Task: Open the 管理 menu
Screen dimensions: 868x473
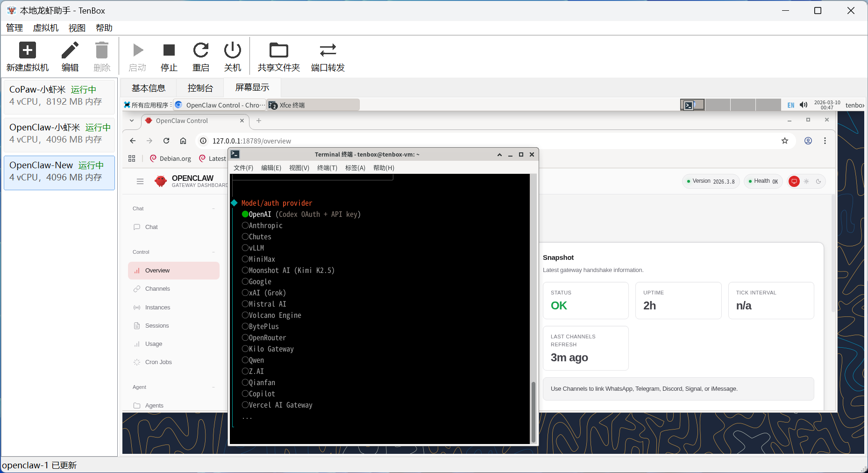Action: pos(14,28)
